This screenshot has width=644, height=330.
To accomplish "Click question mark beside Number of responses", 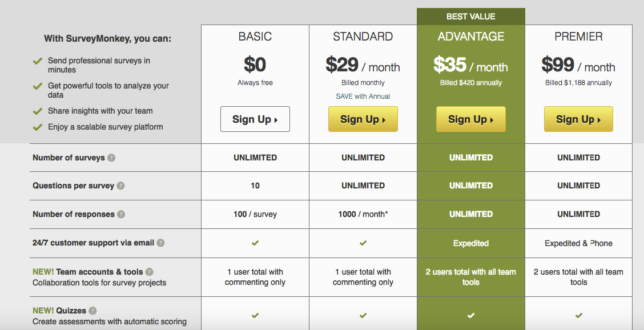I will click(121, 214).
